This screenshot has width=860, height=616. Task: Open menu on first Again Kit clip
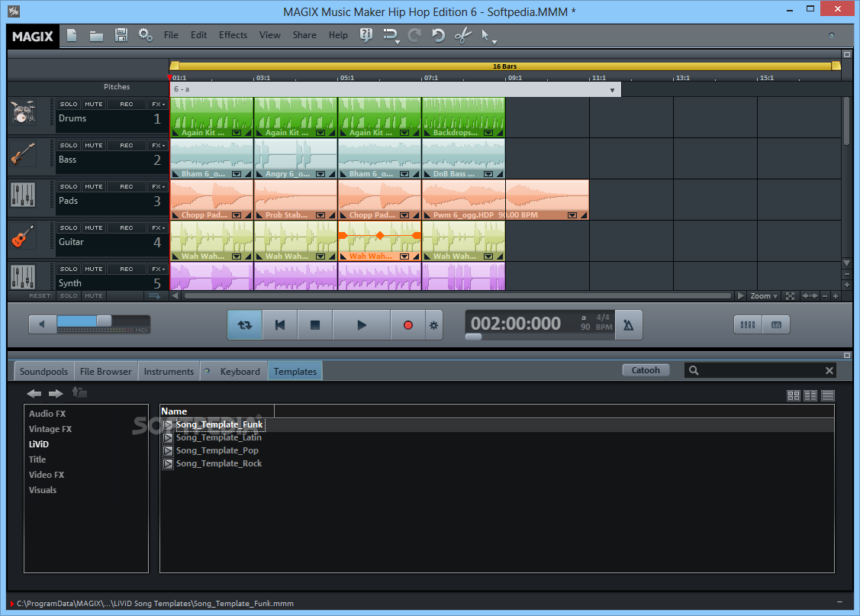237,133
